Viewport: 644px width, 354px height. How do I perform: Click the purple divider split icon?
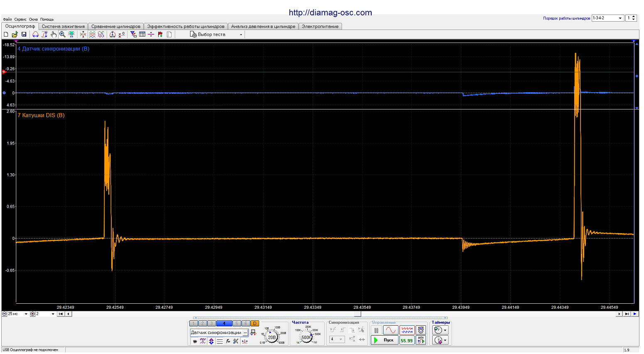click(x=151, y=34)
